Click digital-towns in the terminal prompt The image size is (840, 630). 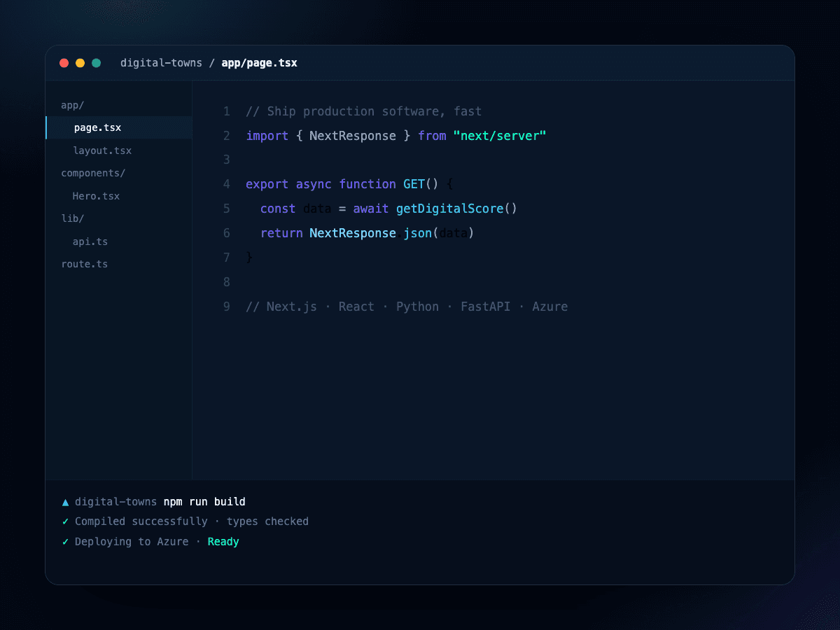click(x=116, y=502)
